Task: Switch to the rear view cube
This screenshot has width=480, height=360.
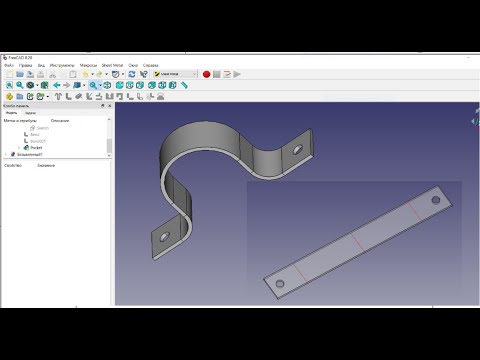Action: pyautogui.click(x=152, y=85)
